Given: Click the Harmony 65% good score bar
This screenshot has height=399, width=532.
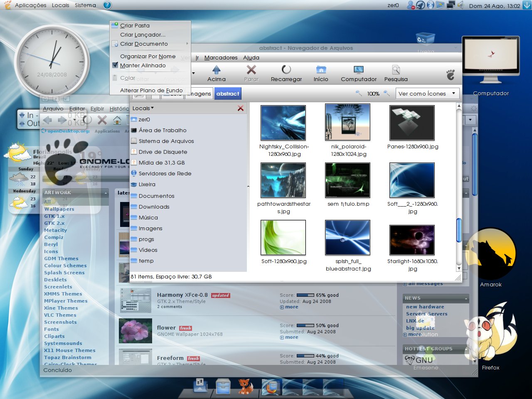Looking at the screenshot, I should (305, 295).
